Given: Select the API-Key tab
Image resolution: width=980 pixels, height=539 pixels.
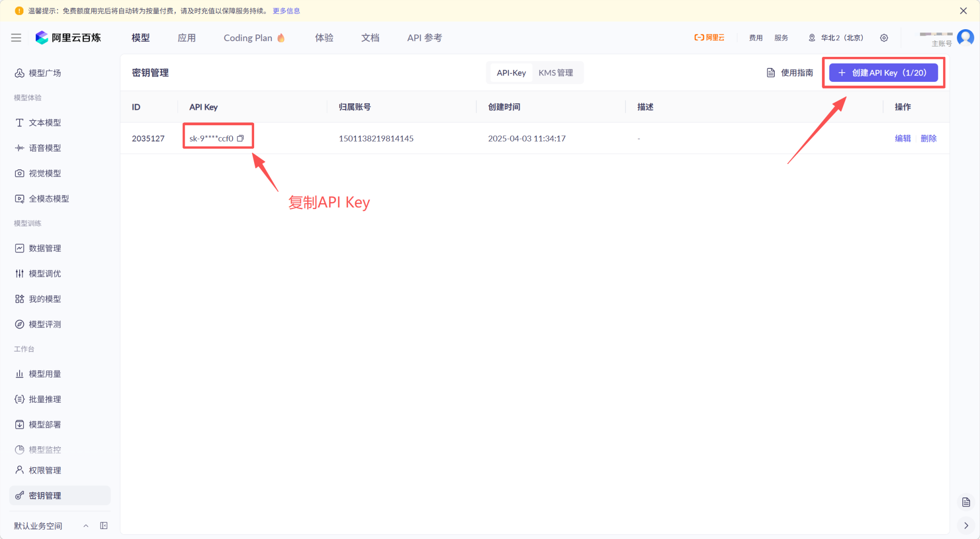Looking at the screenshot, I should point(511,73).
